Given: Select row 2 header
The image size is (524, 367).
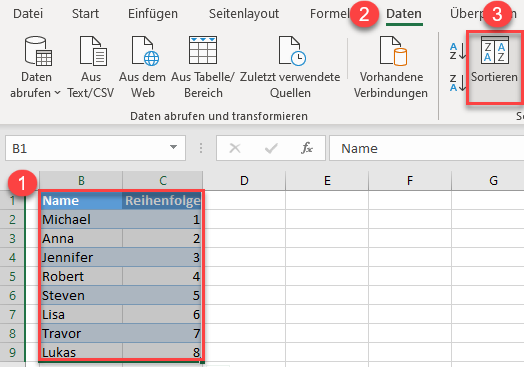Looking at the screenshot, I should pos(12,220).
